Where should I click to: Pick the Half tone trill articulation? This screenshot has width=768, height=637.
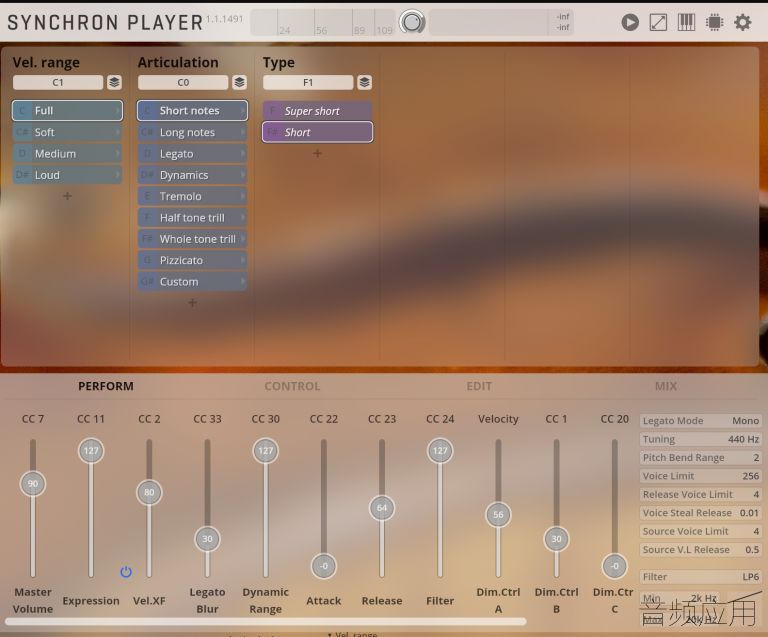tap(192, 218)
